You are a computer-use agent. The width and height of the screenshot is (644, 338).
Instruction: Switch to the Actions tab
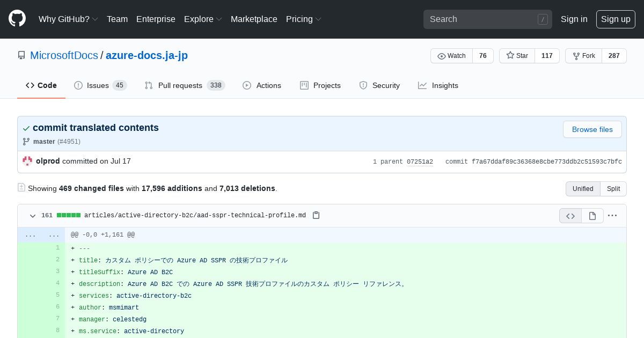[262, 85]
